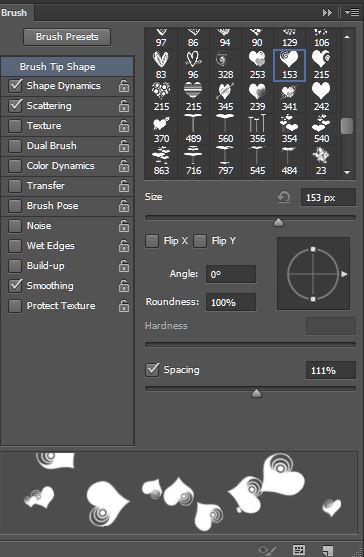This screenshot has width=364, height=557.
Task: Restore original brush size with reset icon
Action: click(x=283, y=197)
